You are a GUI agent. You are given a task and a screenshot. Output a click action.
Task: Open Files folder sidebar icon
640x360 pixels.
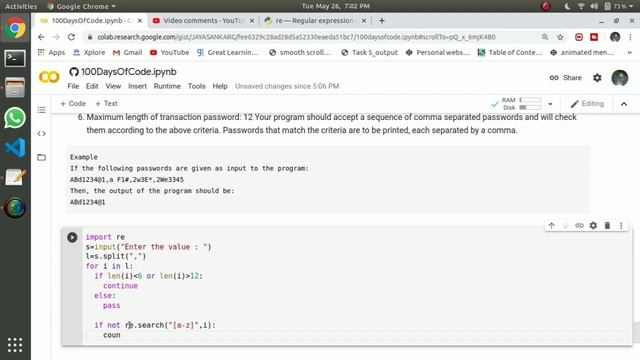click(42, 157)
